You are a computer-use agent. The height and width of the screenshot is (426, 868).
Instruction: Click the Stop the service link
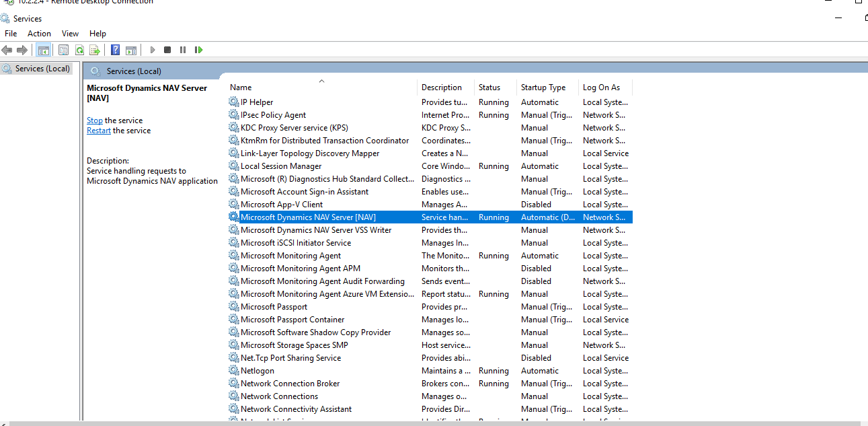pos(95,120)
